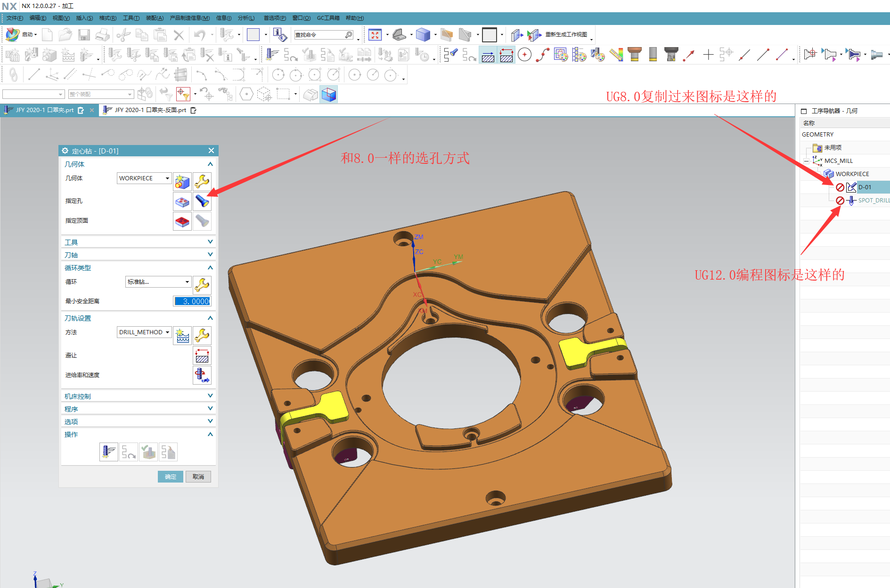
Task: Click the Fit view icon with red arrows
Action: [x=375, y=35]
